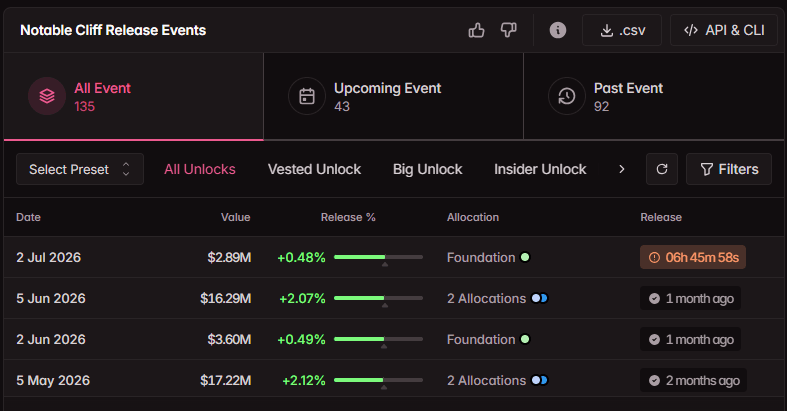Image resolution: width=787 pixels, height=411 pixels.
Task: Select the Big Unlock filter
Action: 428,169
